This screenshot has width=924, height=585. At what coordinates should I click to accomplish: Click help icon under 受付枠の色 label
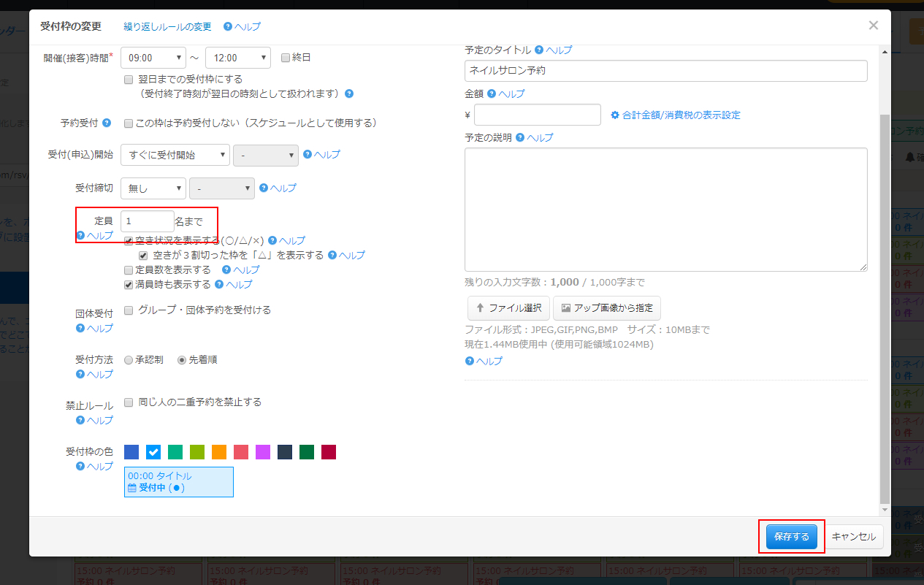coord(80,466)
